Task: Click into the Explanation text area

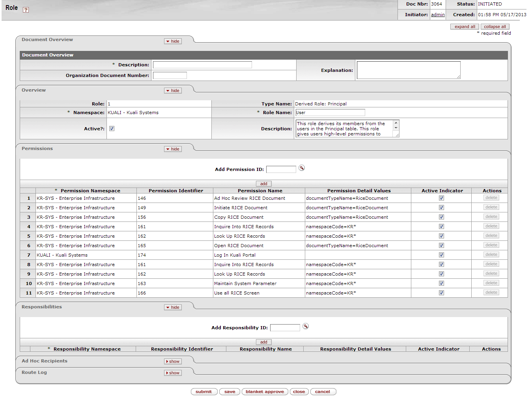Action: [x=409, y=70]
